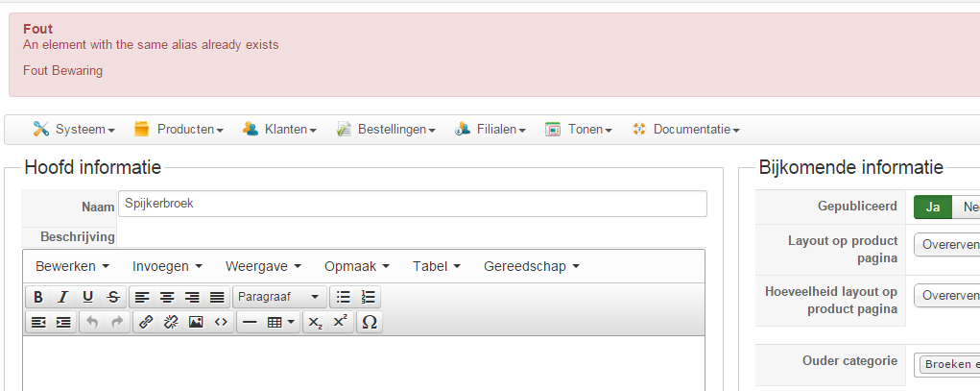This screenshot has height=391, width=980.
Task: Expand the insert table dropdown
Action: [x=281, y=323]
